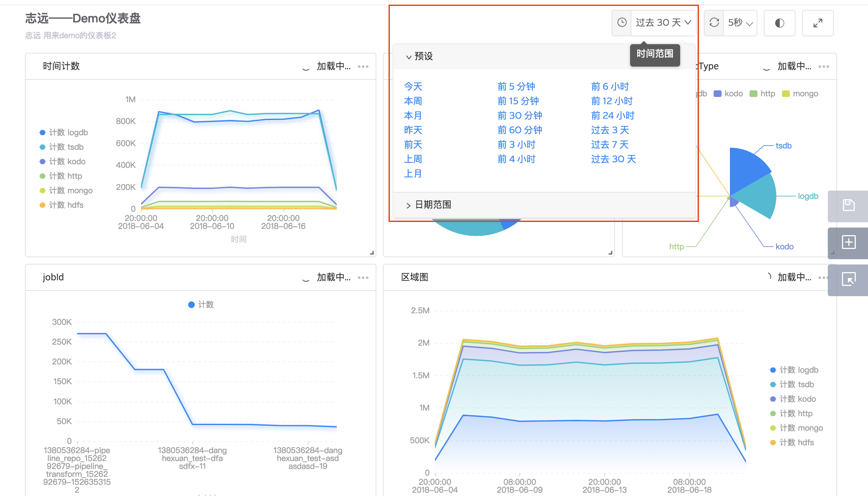The width and height of the screenshot is (868, 496).
Task: Click the clock icon of time range
Action: [x=622, y=22]
